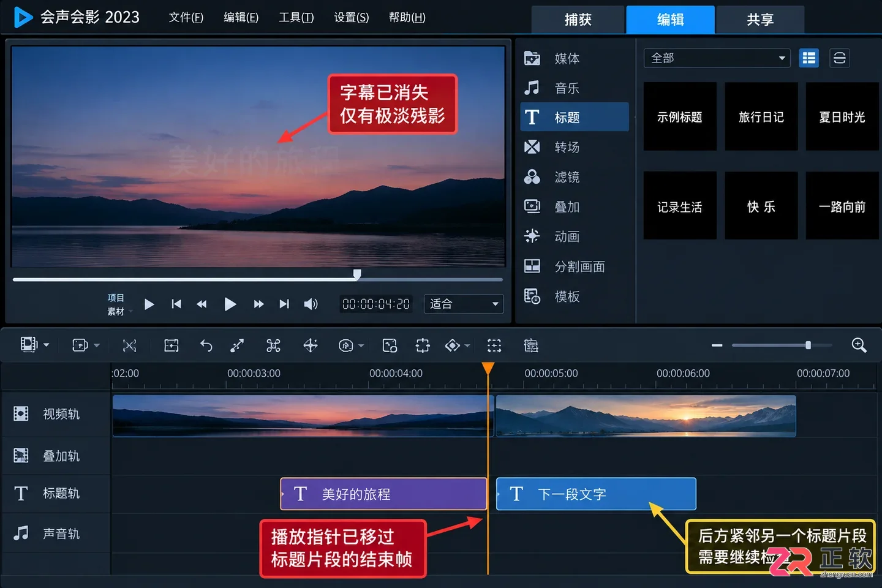Click the zoom-out minus on timeline toolbar
The image size is (882, 588).
pyautogui.click(x=717, y=345)
